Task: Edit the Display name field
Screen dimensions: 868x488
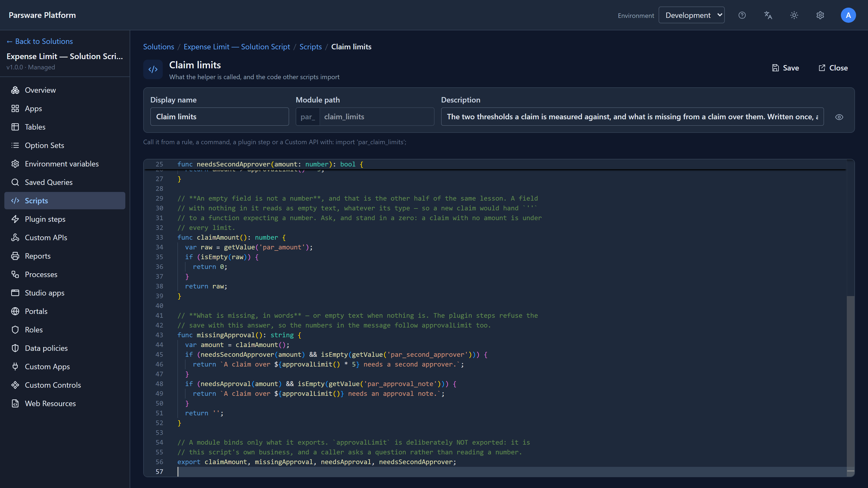Action: pyautogui.click(x=219, y=117)
